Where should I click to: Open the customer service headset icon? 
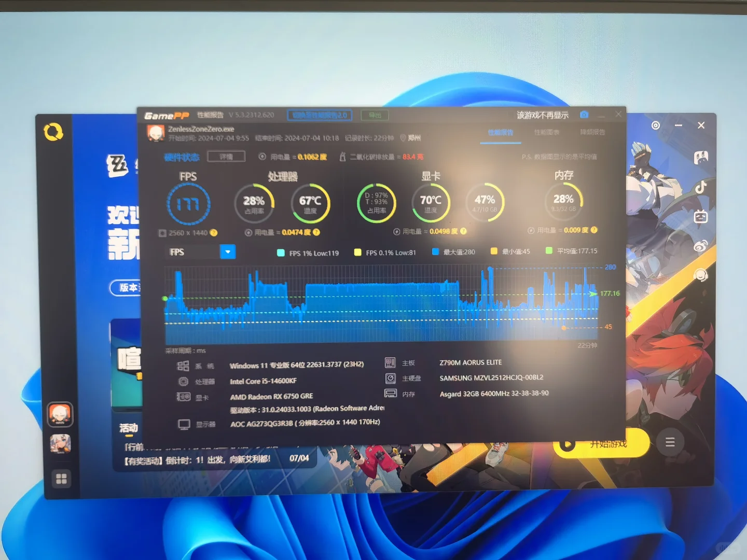(x=701, y=275)
